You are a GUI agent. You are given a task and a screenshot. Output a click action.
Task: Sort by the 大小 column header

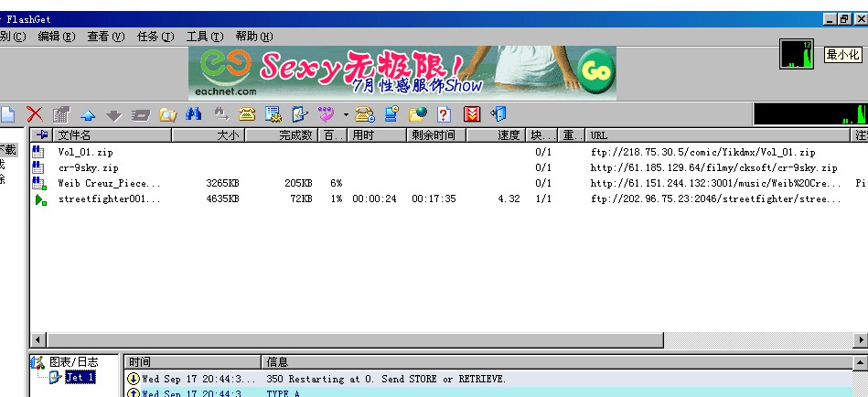[x=209, y=135]
